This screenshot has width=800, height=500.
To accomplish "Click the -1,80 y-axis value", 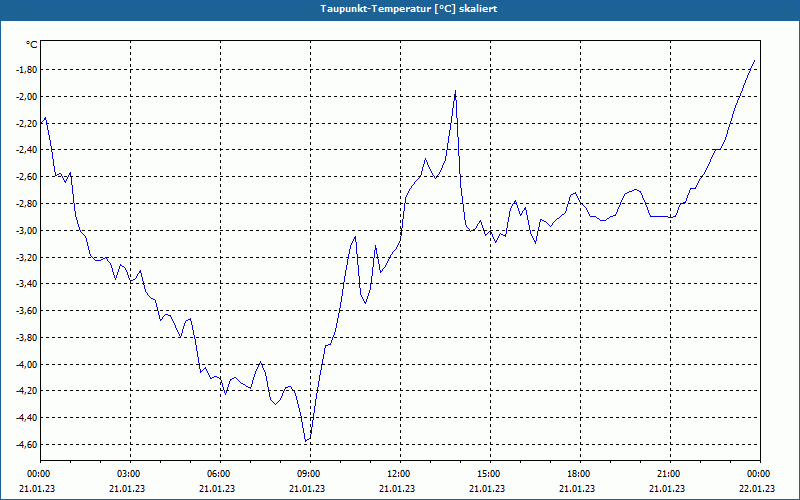I will [x=27, y=69].
